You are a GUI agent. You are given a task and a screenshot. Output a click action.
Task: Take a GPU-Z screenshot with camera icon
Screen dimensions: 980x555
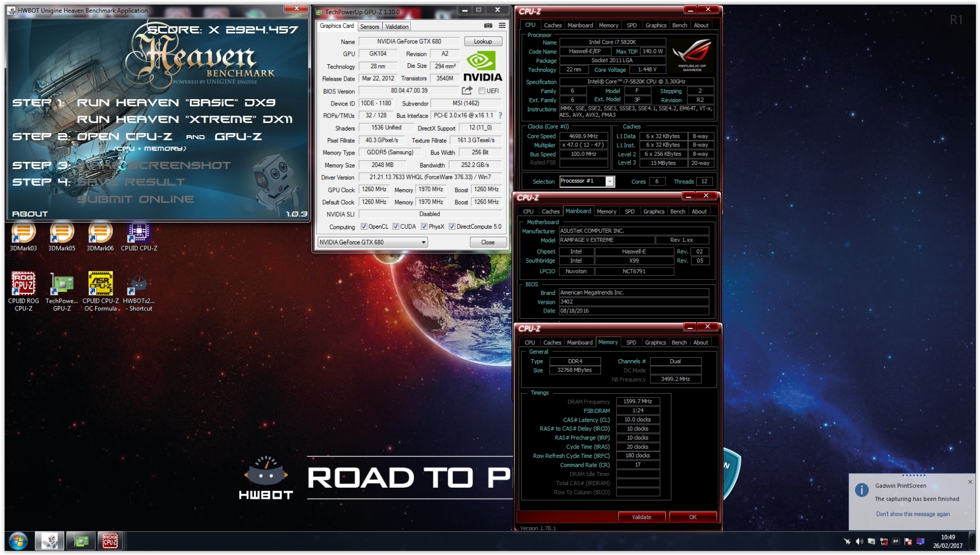pyautogui.click(x=488, y=26)
